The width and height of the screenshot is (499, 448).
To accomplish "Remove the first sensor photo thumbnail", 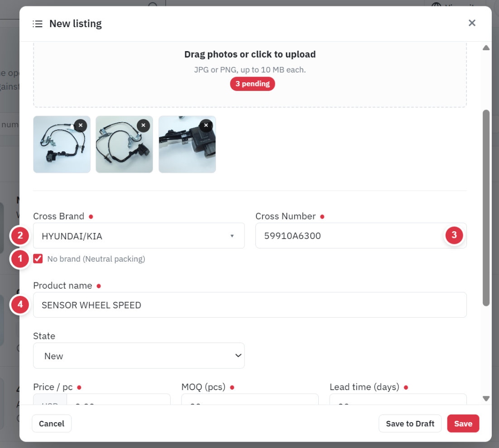I will pos(81,125).
